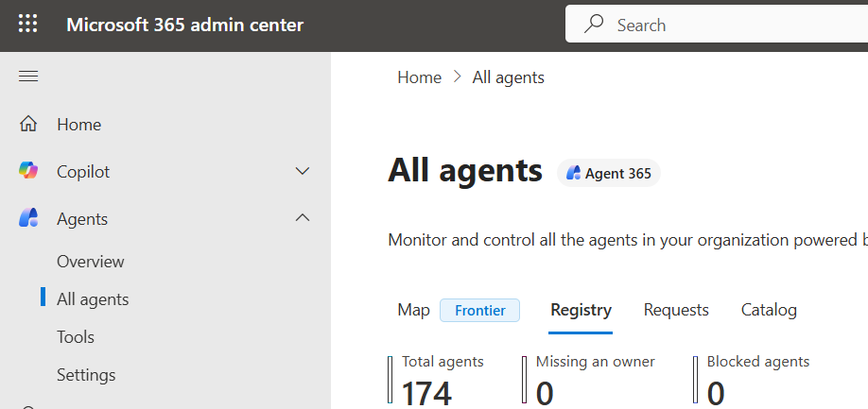The image size is (868, 409).
Task: Go to Home in the sidebar
Action: [x=78, y=125]
